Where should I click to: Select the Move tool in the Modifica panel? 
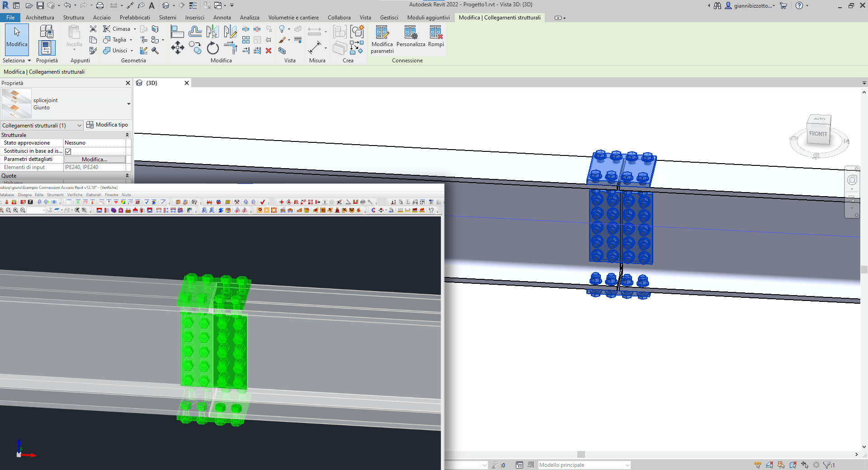[x=177, y=48]
